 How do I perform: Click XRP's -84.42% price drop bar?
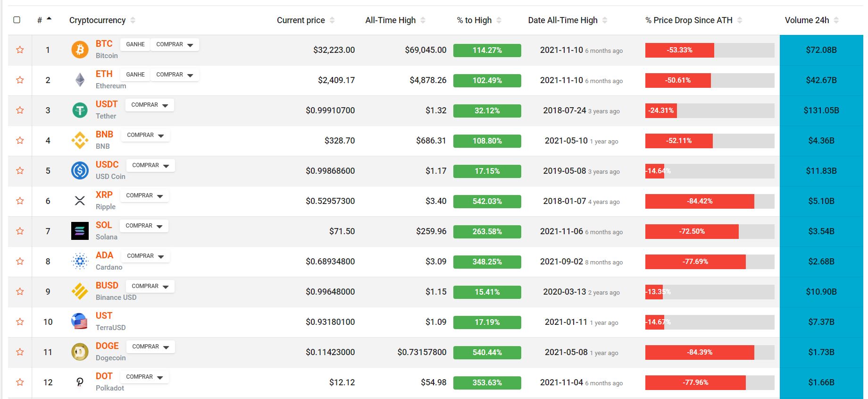click(700, 201)
